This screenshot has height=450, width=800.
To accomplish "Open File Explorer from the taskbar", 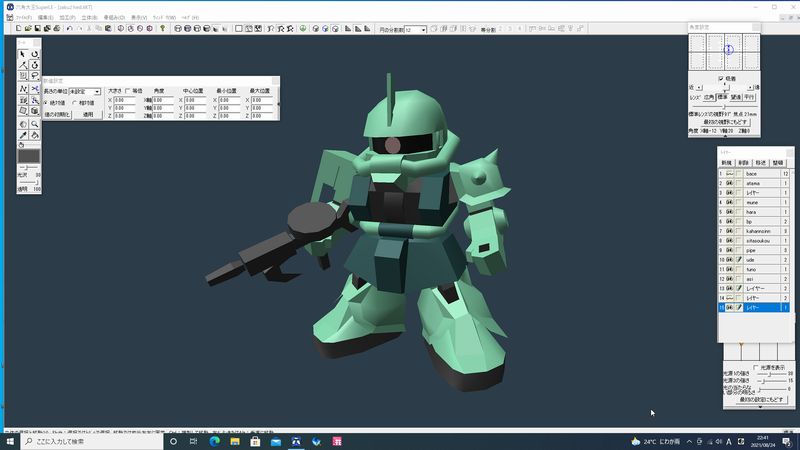I will pos(235,441).
